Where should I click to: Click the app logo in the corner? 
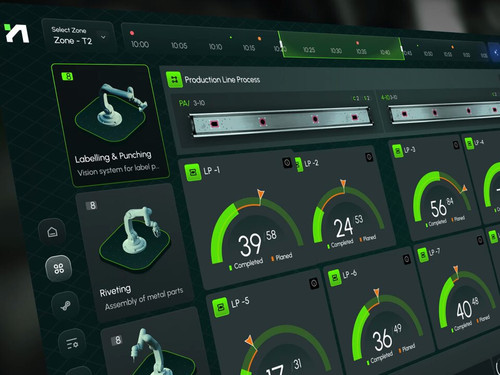[x=17, y=33]
